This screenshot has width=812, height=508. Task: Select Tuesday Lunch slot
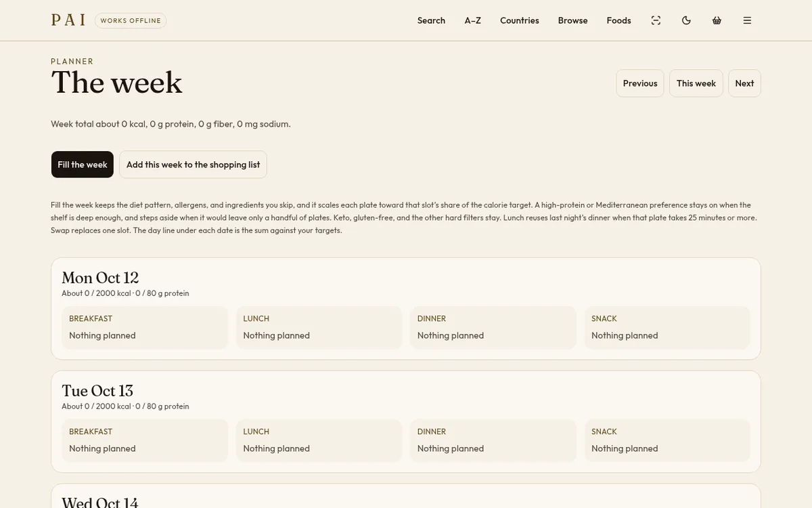click(x=319, y=441)
